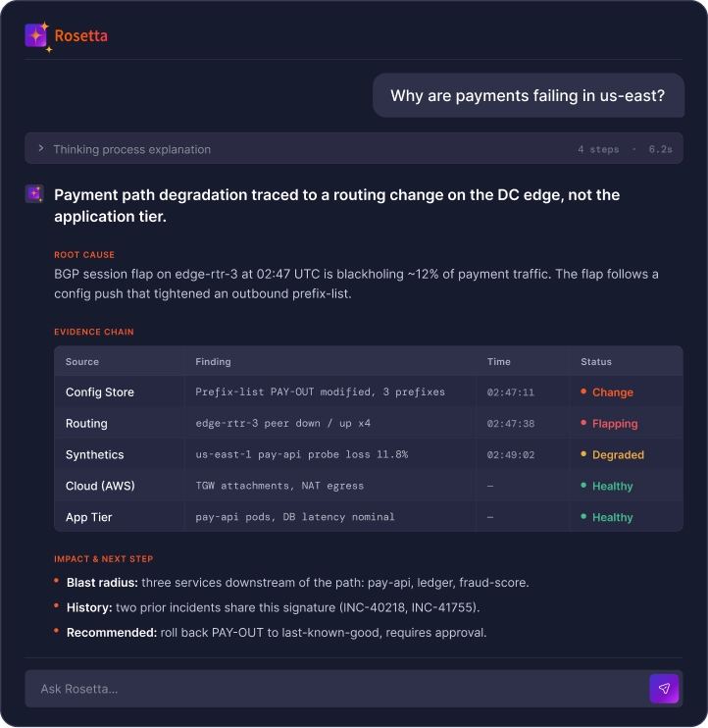Click the red Flapping status dot
This screenshot has width=708, height=728.
click(583, 423)
